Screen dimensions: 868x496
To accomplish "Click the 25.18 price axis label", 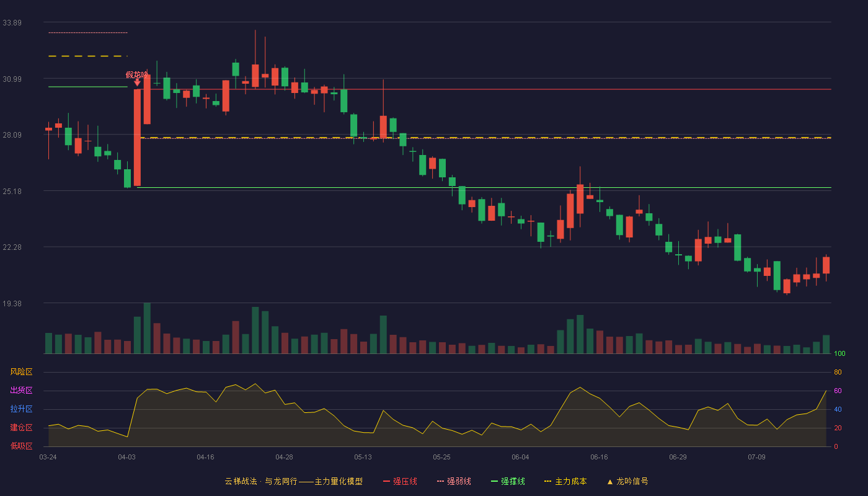I will tap(12, 191).
